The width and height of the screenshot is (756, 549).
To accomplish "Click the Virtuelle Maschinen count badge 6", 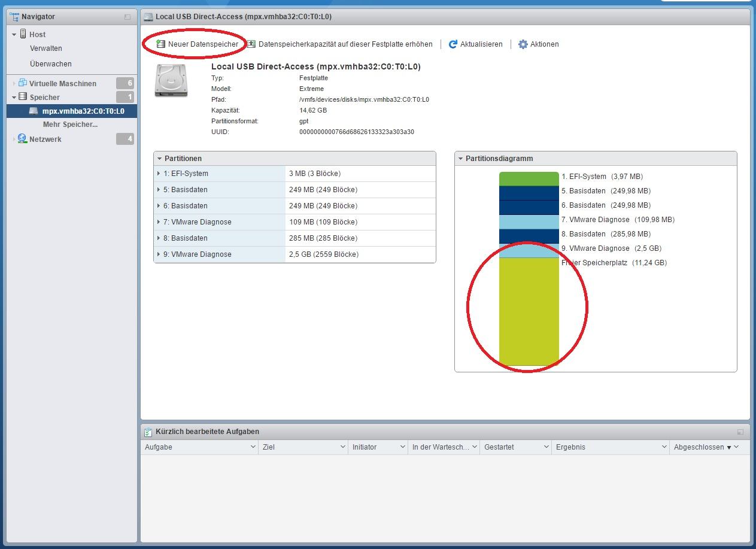I will point(125,83).
